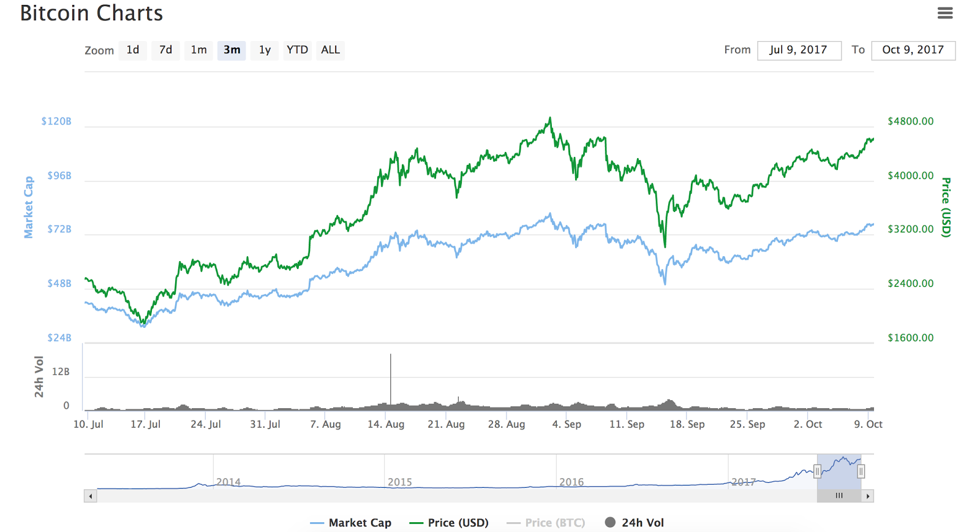Click the navigator scrollbar thumb grip
Screen dimensions: 980x532
(x=839, y=496)
